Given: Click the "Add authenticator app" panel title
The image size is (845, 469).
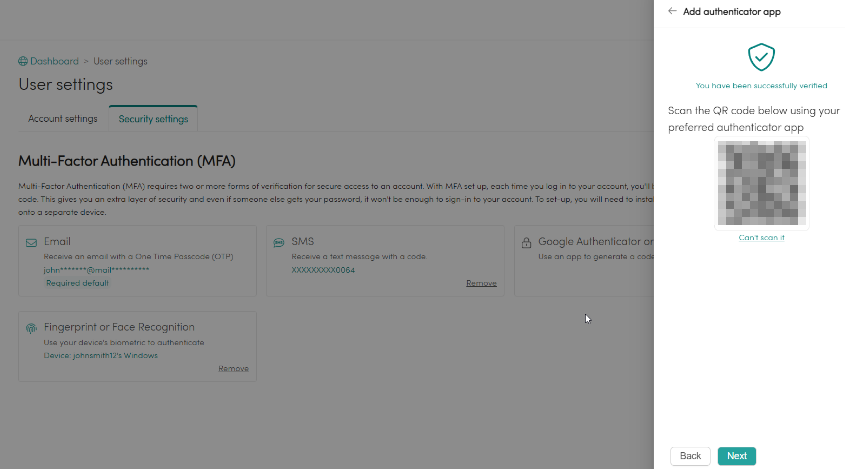Looking at the screenshot, I should pos(732,11).
